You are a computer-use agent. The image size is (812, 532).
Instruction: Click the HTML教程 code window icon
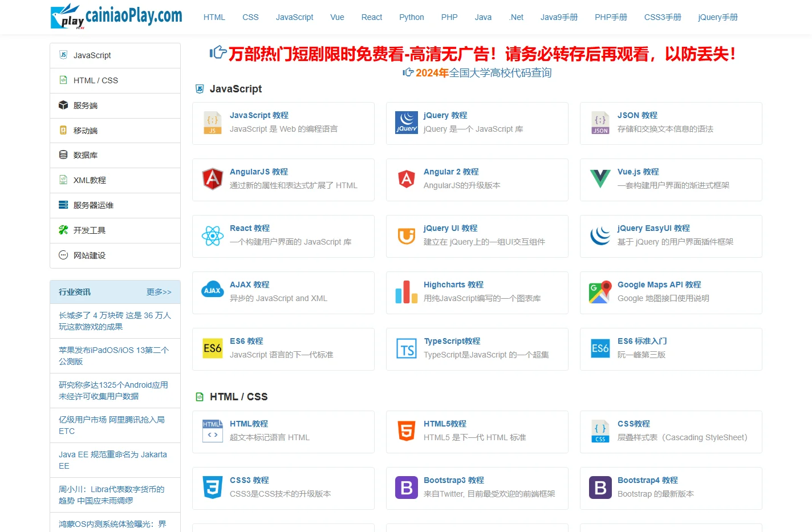[213, 431]
